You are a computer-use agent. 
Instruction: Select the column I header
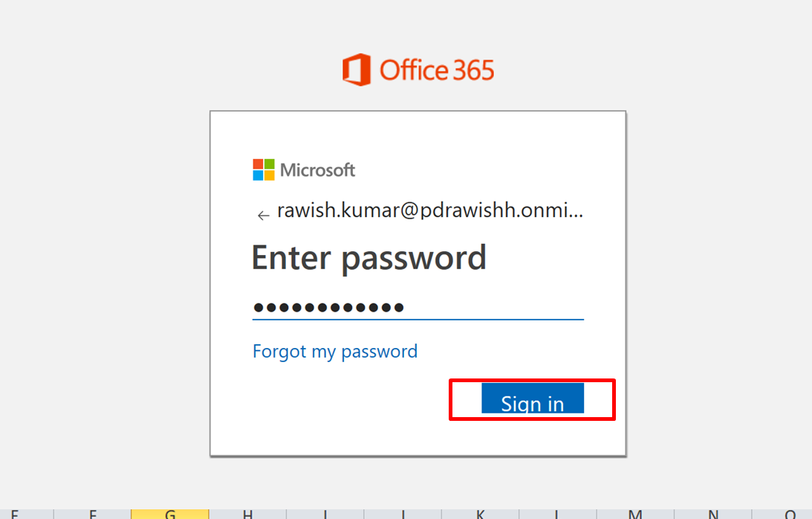325,514
